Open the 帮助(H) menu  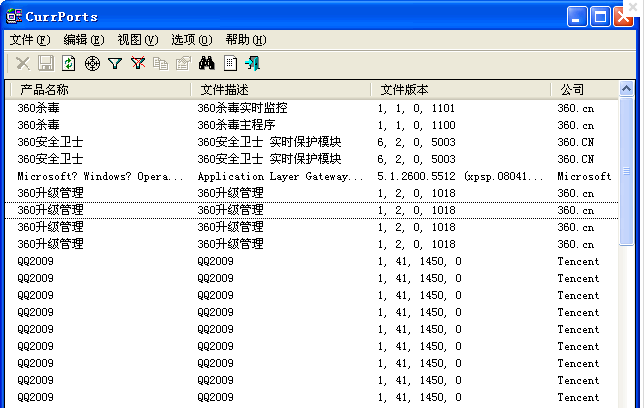tap(246, 40)
